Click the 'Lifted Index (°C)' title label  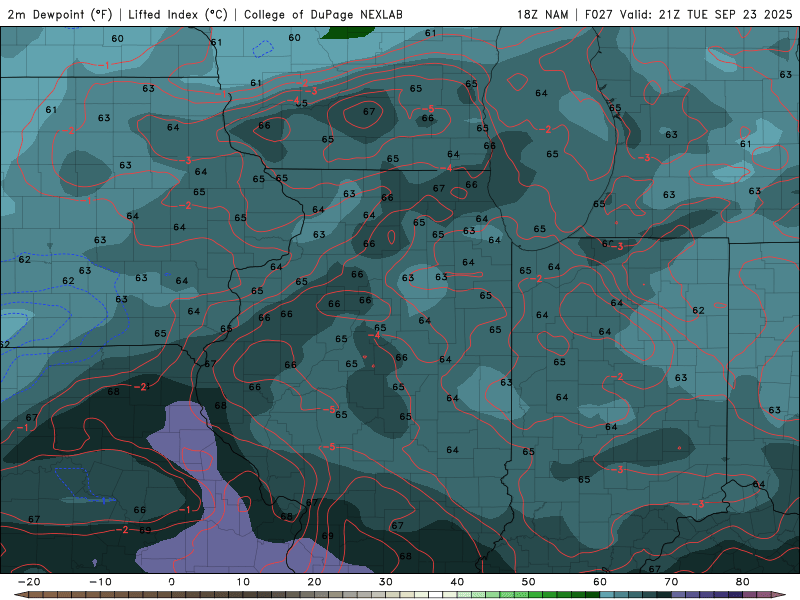tap(178, 14)
